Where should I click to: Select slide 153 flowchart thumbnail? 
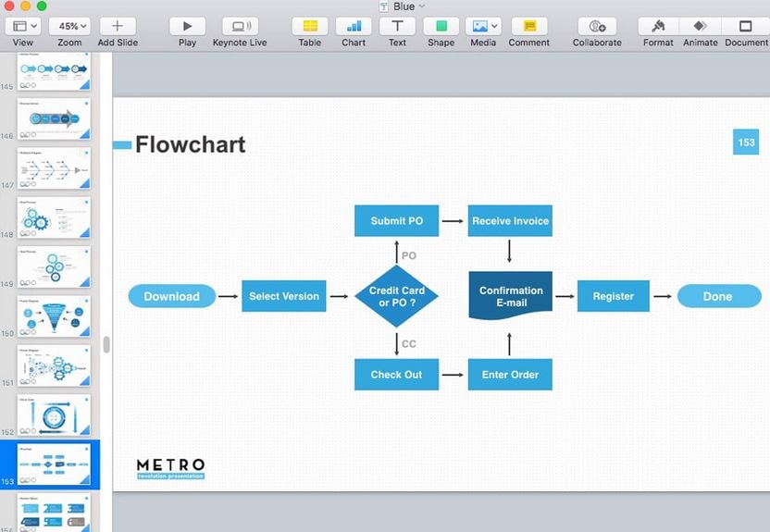click(x=54, y=464)
